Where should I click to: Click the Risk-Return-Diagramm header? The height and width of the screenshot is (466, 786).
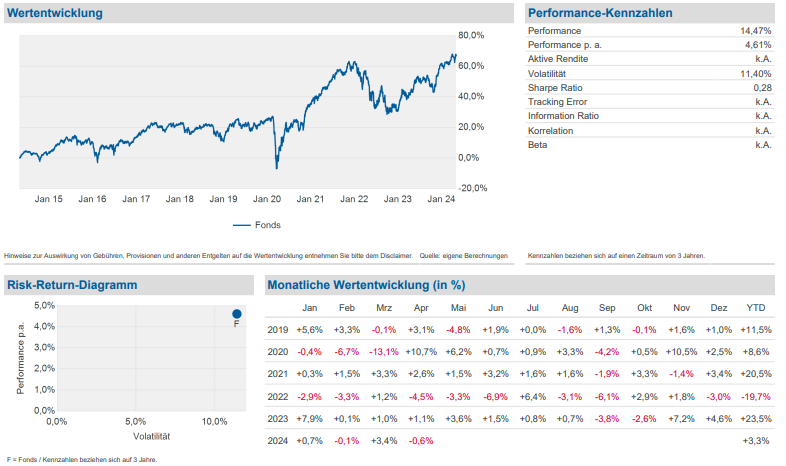pyautogui.click(x=71, y=285)
